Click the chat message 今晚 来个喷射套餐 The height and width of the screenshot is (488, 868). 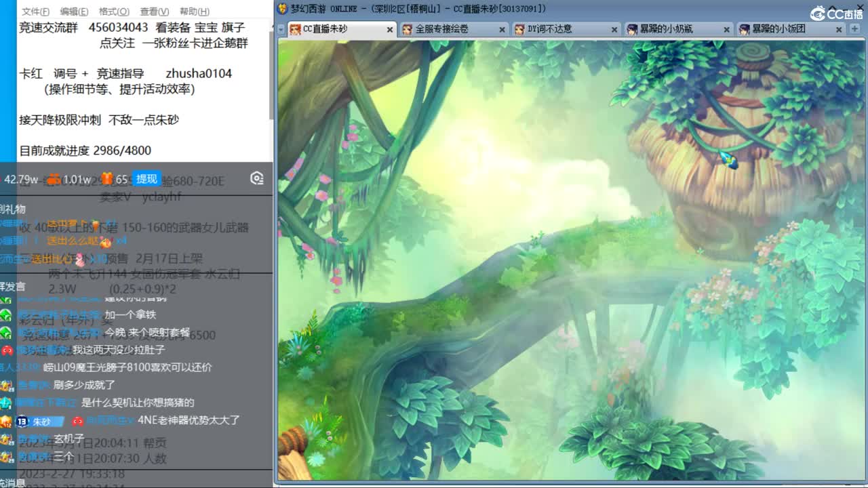pos(148,333)
